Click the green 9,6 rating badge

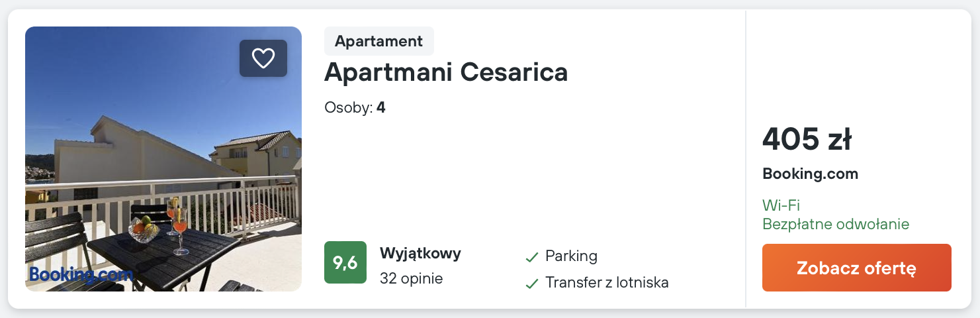coord(345,262)
